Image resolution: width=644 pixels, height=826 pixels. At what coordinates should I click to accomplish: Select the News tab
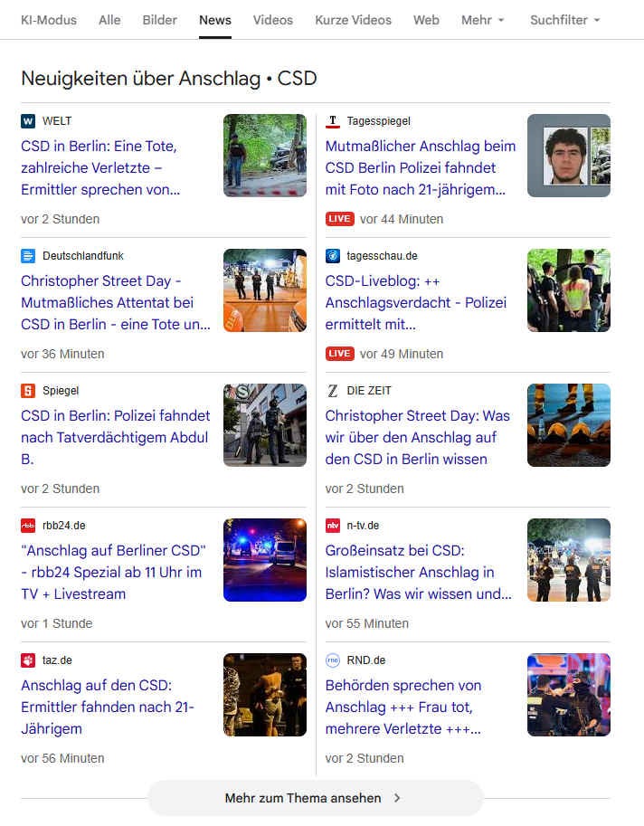coord(215,20)
